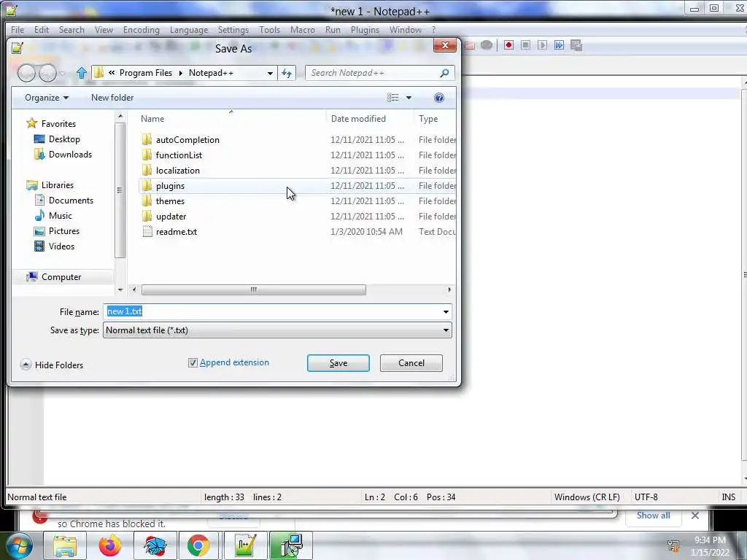Open the Encoding menu
747x560 pixels.
[x=142, y=29]
